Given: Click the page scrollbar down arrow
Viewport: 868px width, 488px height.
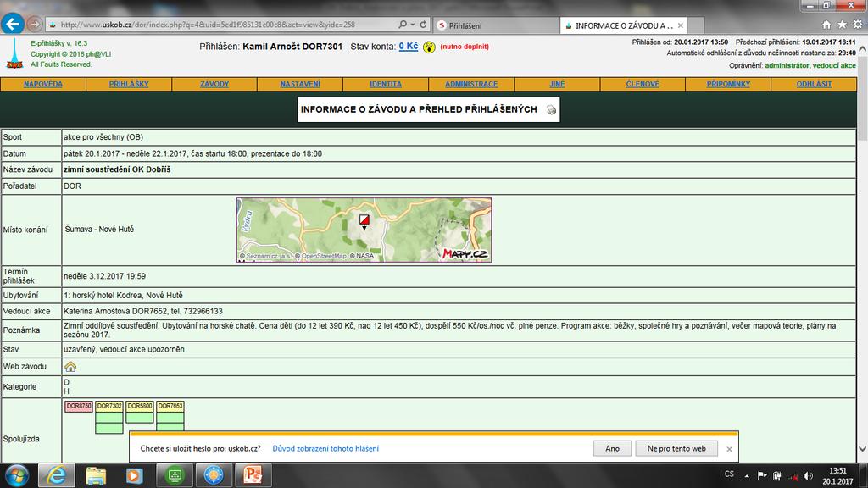Looking at the screenshot, I should click(862, 449).
